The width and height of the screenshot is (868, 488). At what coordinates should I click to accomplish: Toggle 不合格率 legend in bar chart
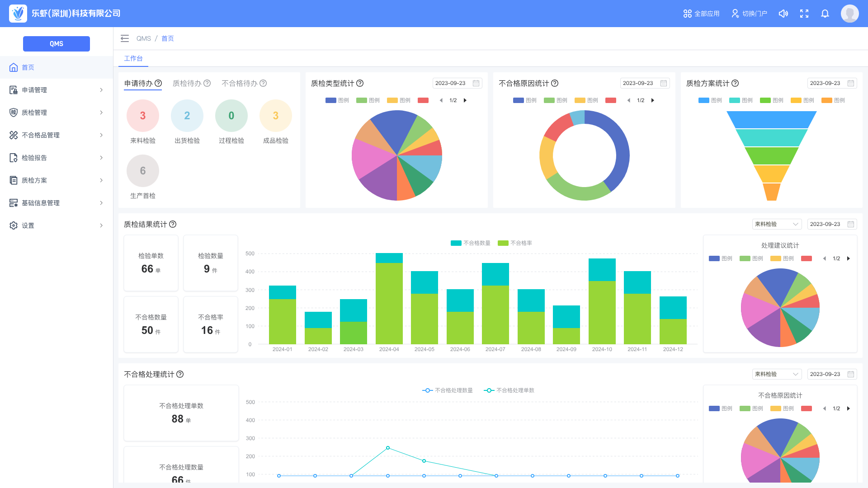(x=515, y=243)
